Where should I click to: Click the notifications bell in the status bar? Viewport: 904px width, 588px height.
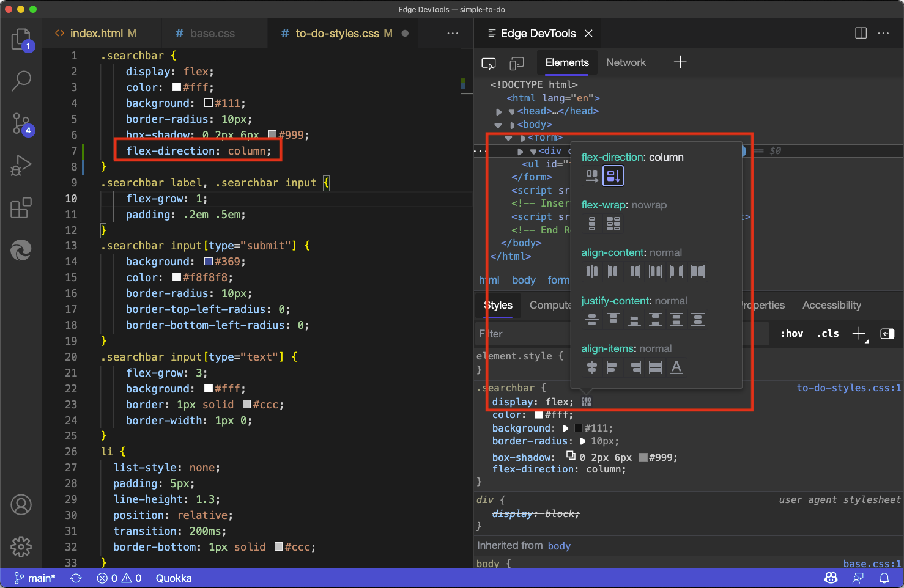click(x=885, y=578)
